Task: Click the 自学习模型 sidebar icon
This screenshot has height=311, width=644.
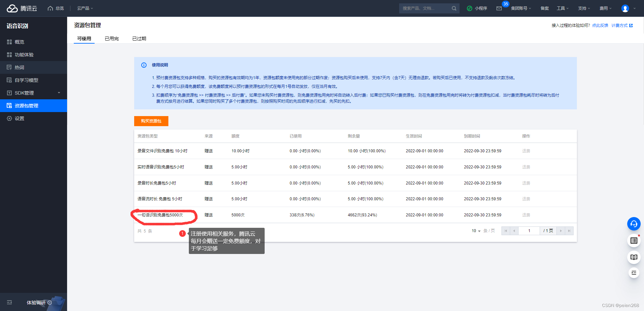Action: (9, 80)
